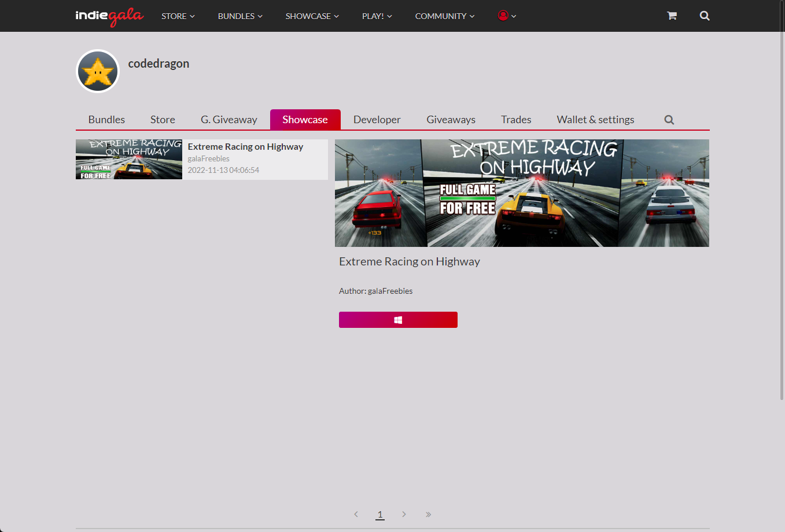The width and height of the screenshot is (785, 532).
Task: Open the red user account icon menu
Action: 507,16
